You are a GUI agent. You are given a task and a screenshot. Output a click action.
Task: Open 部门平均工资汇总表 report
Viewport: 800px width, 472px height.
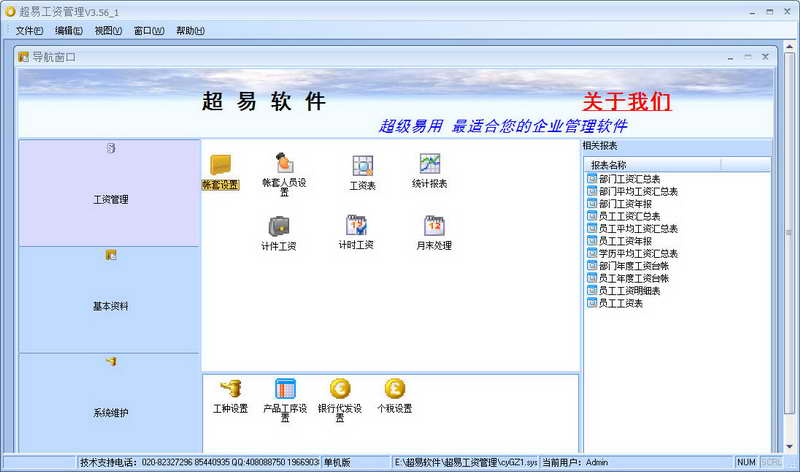pyautogui.click(x=633, y=191)
